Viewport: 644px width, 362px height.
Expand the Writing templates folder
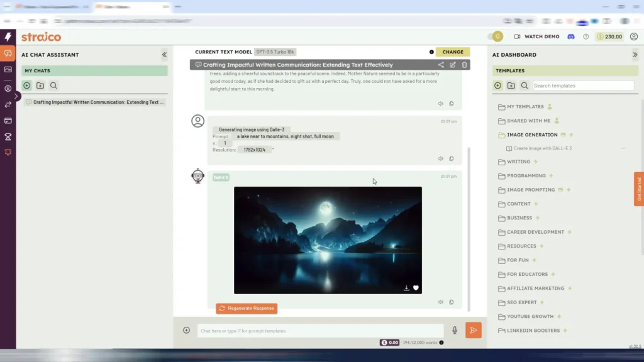point(518,162)
